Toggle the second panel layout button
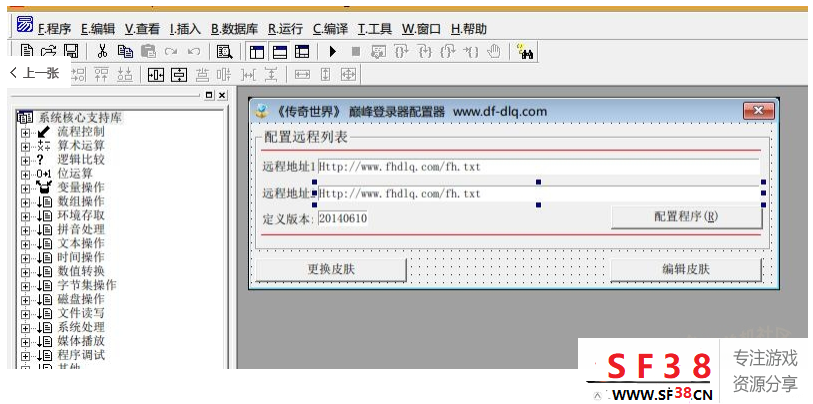813x404 pixels. click(x=280, y=52)
